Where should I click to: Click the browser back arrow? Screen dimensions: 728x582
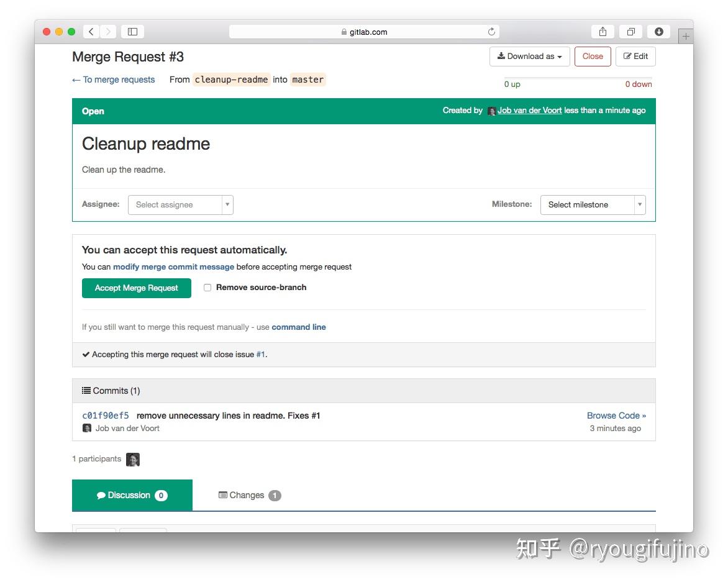click(91, 31)
